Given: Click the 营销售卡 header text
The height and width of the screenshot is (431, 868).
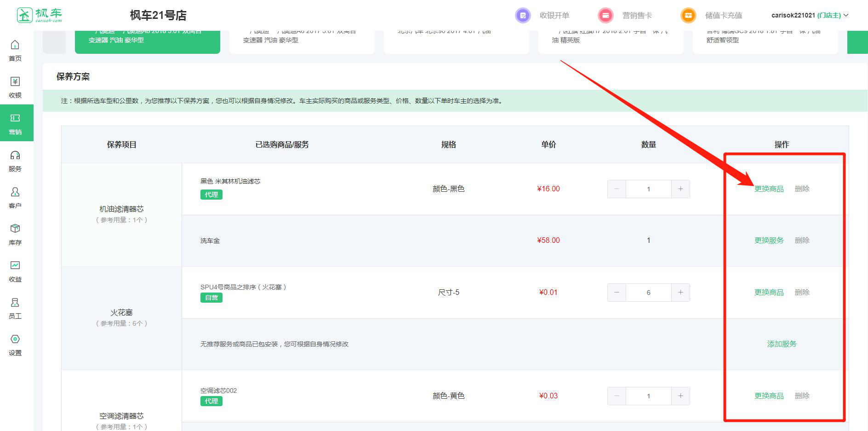Looking at the screenshot, I should click(x=637, y=15).
